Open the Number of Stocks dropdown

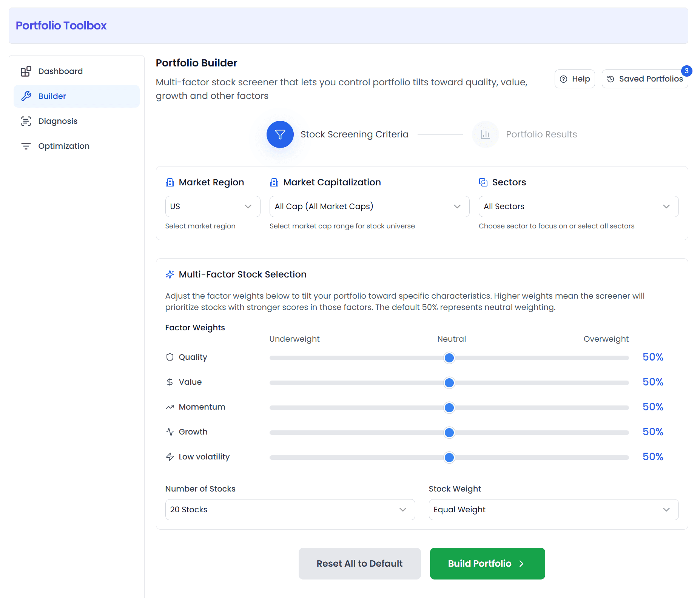[x=290, y=510]
